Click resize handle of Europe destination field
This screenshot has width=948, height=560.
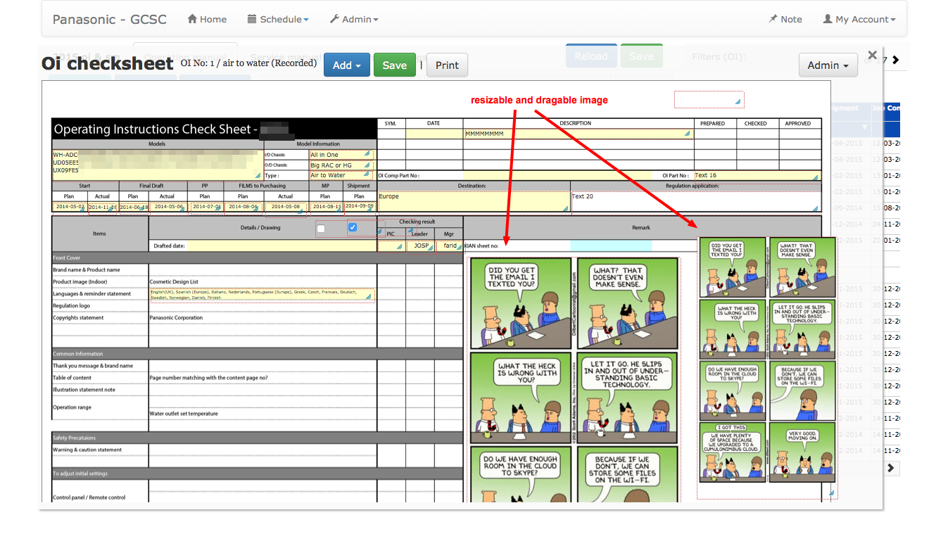[565, 208]
